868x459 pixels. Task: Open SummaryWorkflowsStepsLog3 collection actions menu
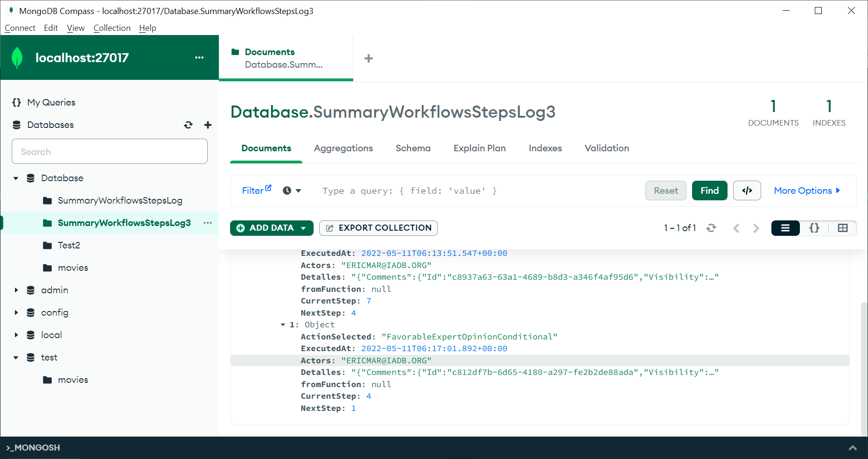point(208,223)
